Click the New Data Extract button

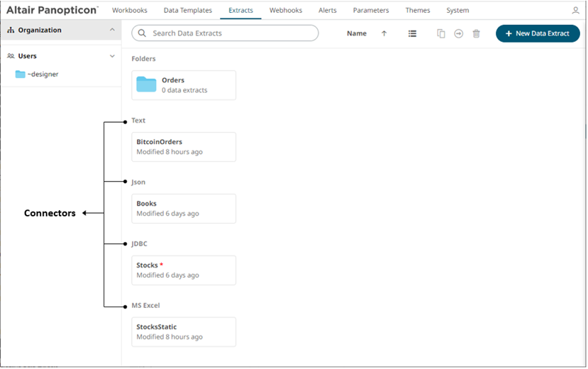point(538,33)
